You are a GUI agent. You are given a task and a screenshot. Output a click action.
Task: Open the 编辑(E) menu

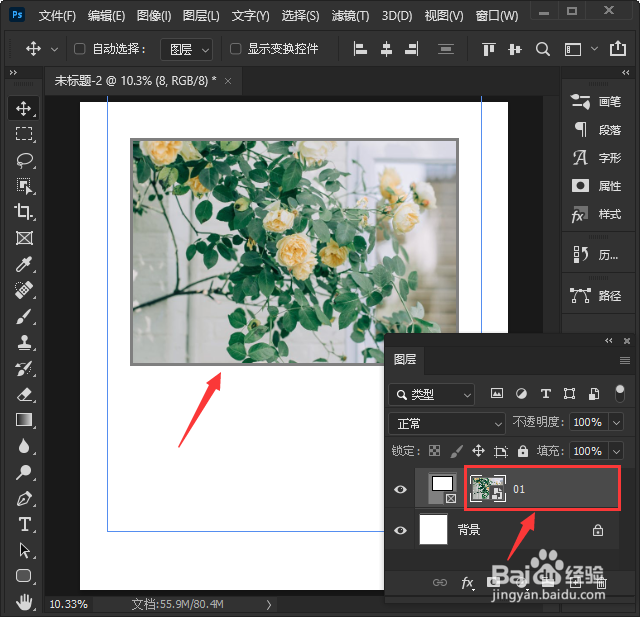point(106,16)
